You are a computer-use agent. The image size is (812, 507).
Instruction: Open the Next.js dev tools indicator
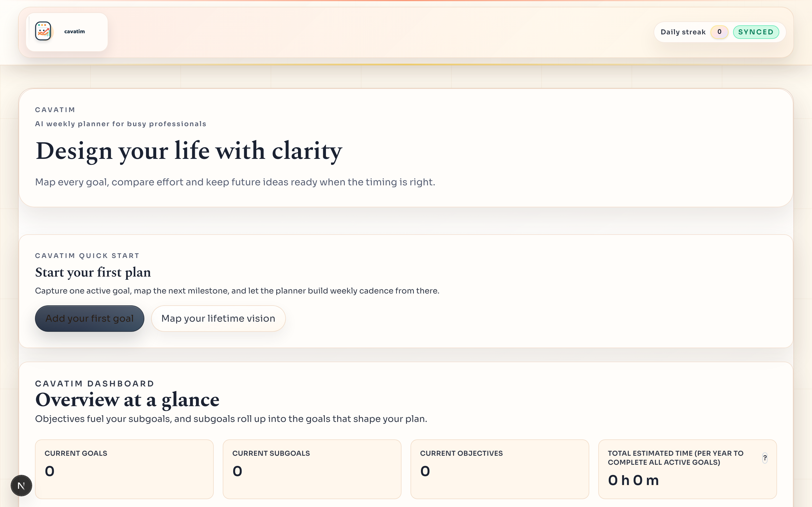coord(21,485)
